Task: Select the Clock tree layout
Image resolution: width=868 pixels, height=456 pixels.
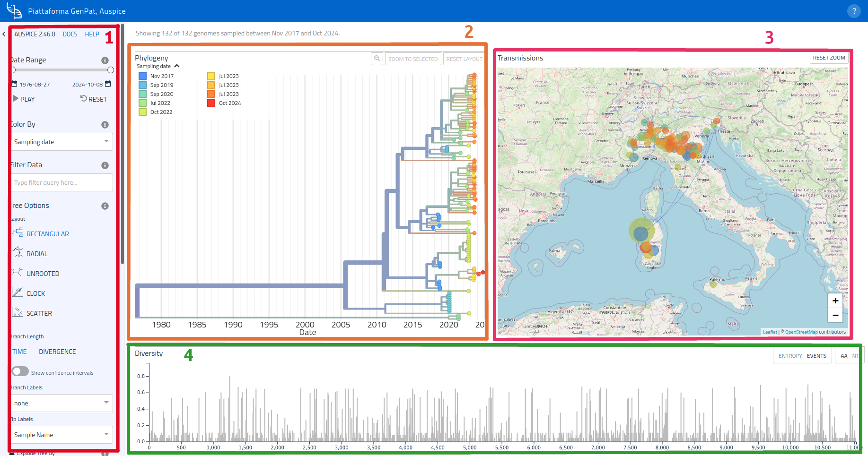Action: coord(35,293)
